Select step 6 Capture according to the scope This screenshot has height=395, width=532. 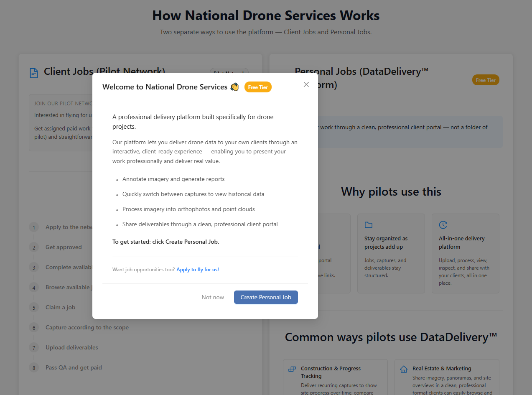(79, 327)
